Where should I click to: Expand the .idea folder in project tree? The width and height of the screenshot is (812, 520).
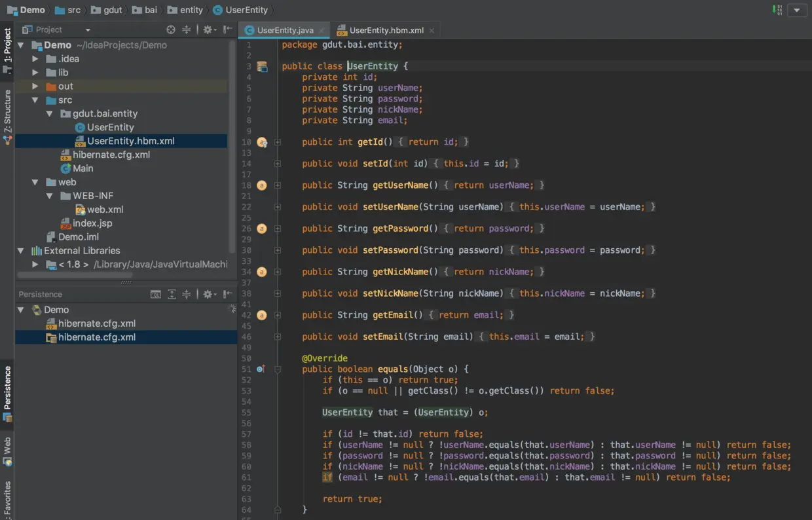(35, 59)
